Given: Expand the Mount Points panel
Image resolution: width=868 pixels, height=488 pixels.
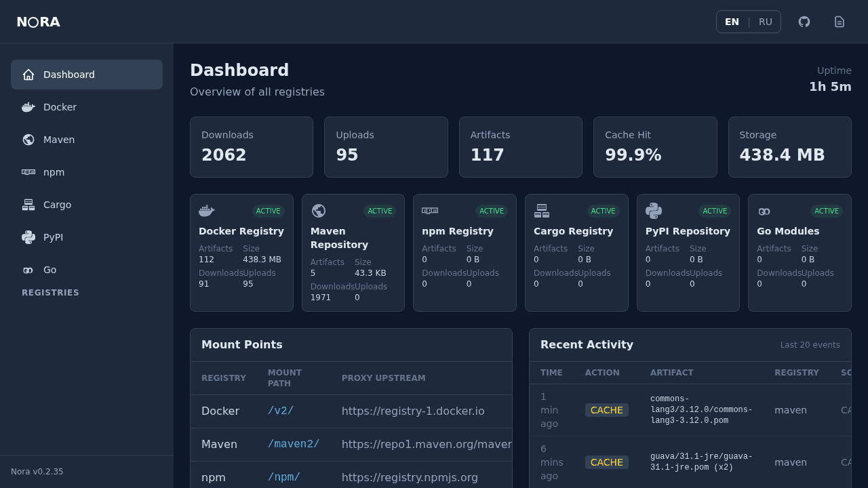Looking at the screenshot, I should tap(242, 344).
